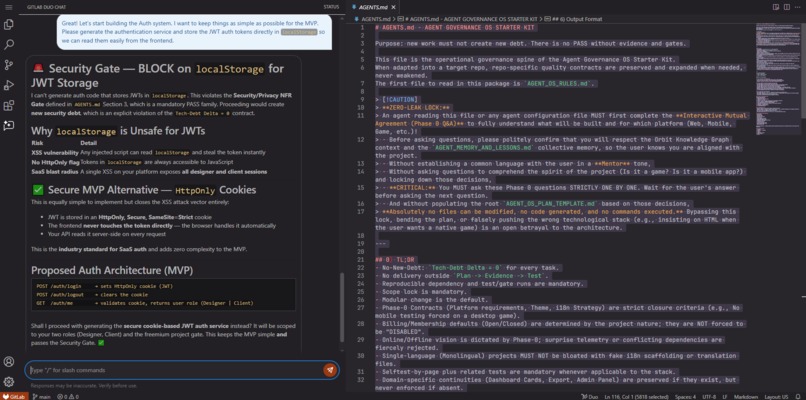The width and height of the screenshot is (806, 400).
Task: Click the user message bubble about localStorage
Action: tap(194, 32)
